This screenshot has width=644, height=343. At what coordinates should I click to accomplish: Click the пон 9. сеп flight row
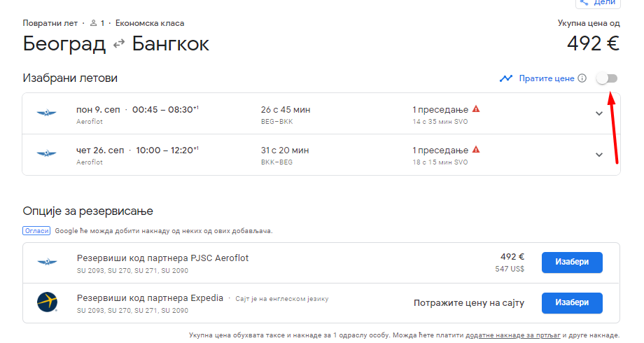[x=321, y=114]
